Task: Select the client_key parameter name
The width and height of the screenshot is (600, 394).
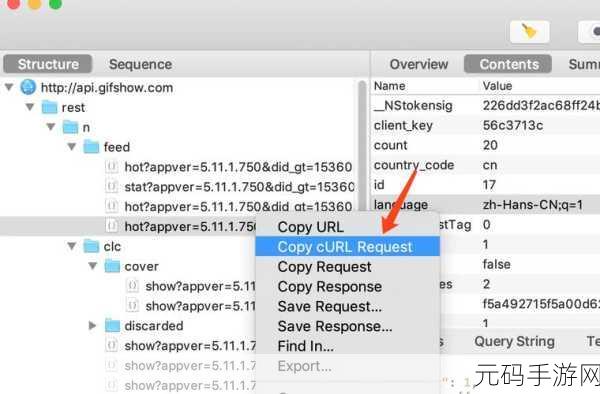Action: (x=403, y=125)
